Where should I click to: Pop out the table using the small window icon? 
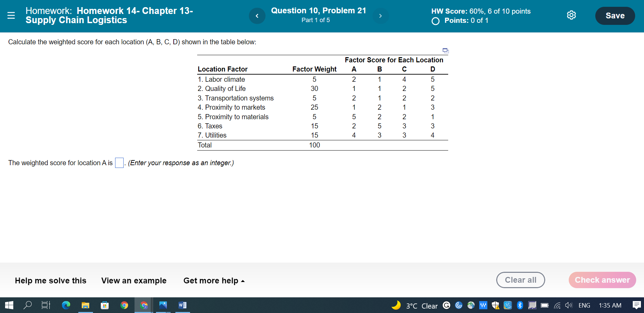click(x=445, y=51)
